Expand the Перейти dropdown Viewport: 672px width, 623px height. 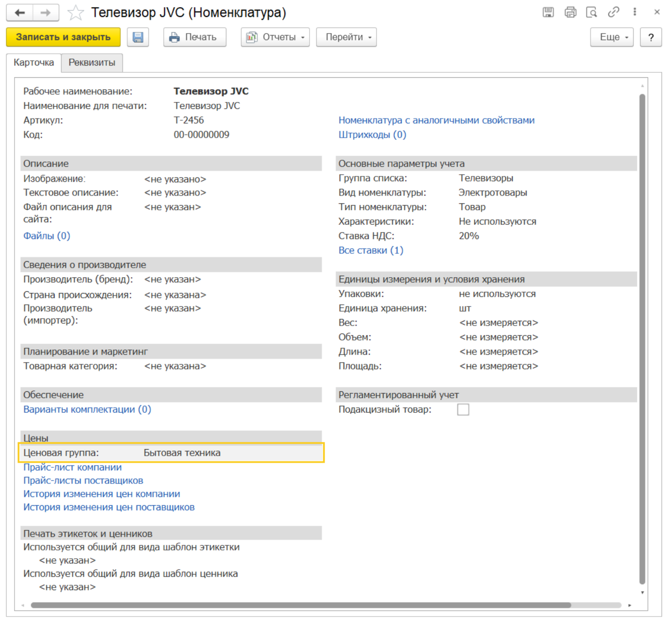point(346,37)
